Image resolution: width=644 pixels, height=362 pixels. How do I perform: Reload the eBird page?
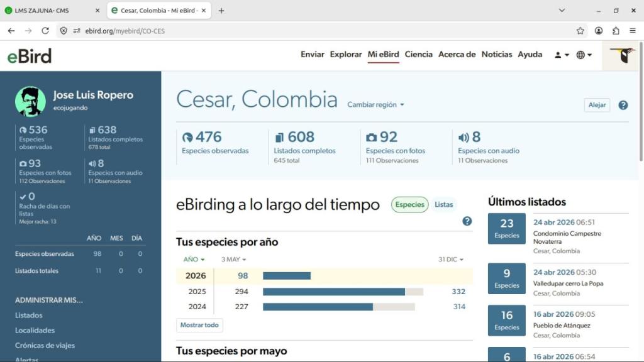point(45,31)
